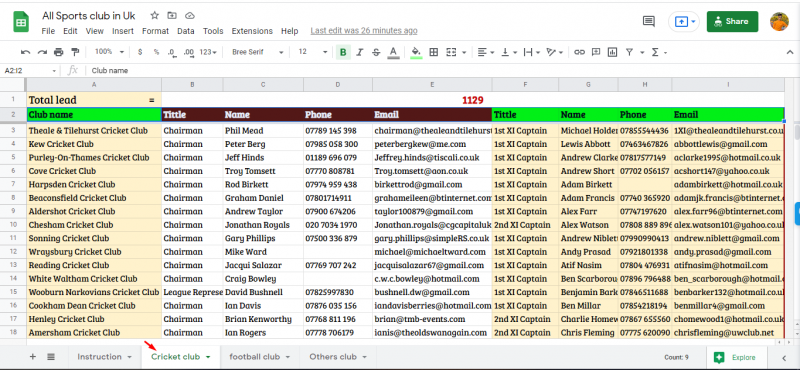Click the Print icon
This screenshot has width=800, height=370.
tap(59, 52)
